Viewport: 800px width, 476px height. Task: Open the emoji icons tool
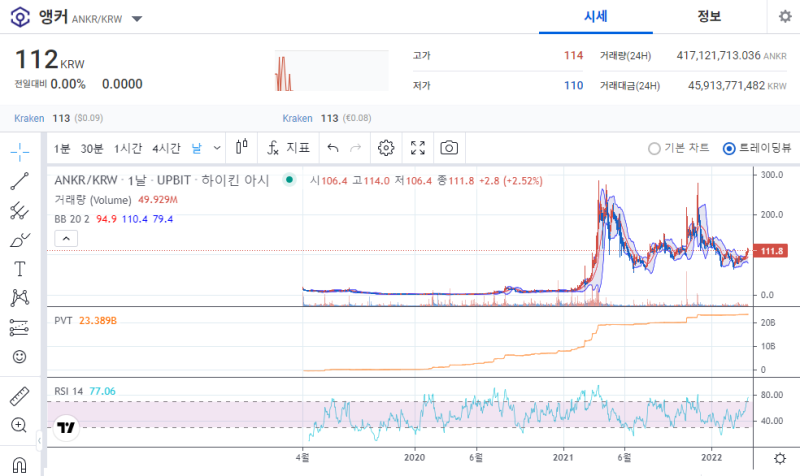point(19,357)
